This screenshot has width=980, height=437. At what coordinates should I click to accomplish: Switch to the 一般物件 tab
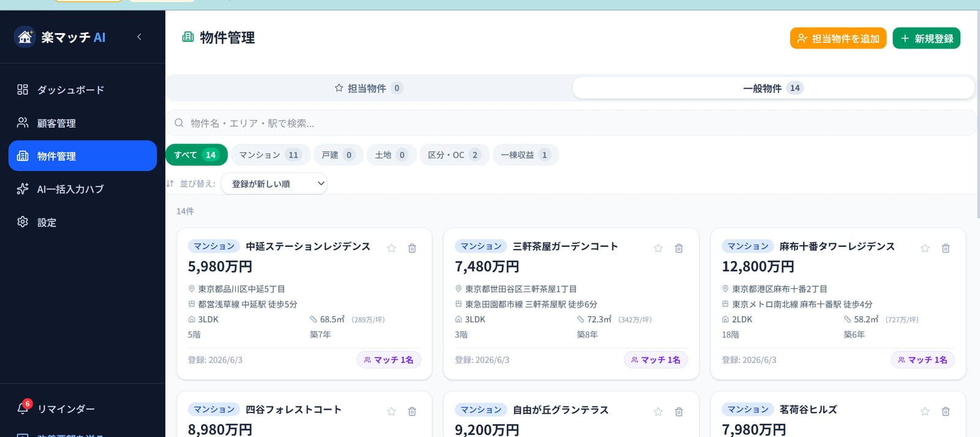pos(773,88)
